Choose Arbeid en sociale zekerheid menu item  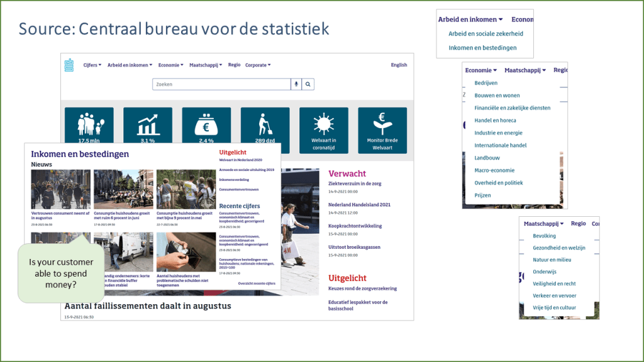(x=486, y=34)
